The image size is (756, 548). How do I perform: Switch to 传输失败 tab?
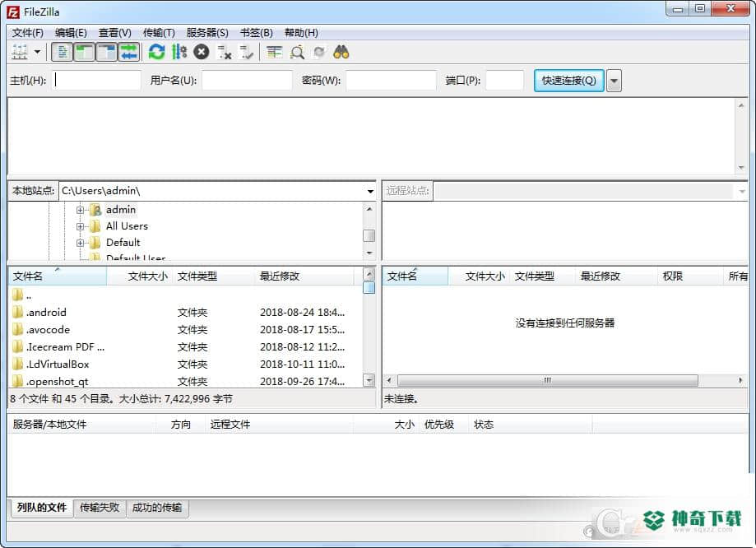[100, 508]
